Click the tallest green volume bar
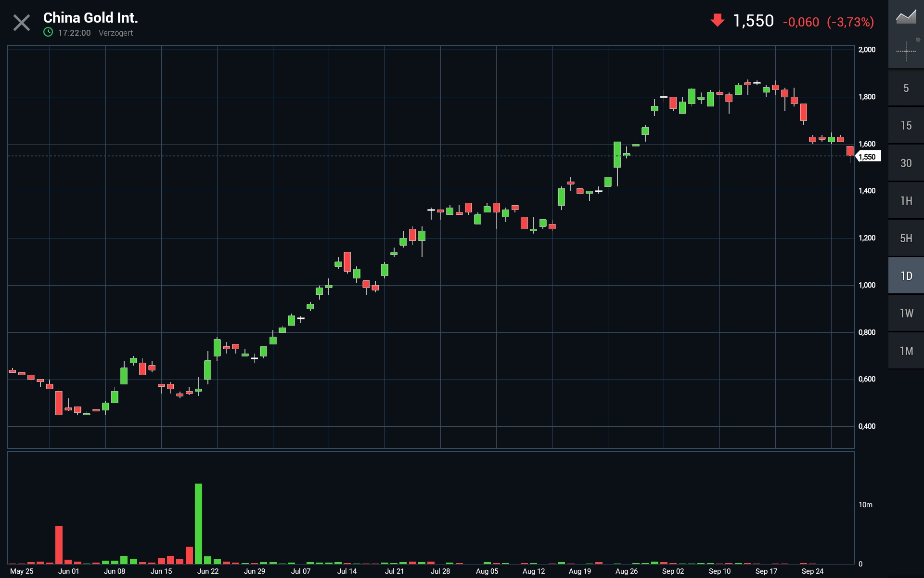924x578 pixels. tap(198, 523)
